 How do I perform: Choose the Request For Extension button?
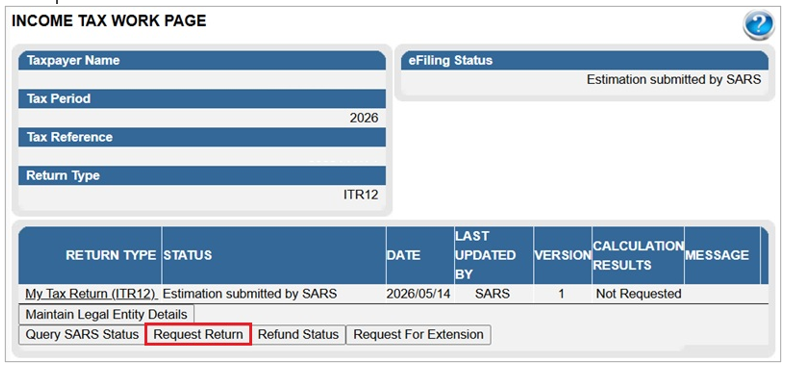[x=419, y=334]
